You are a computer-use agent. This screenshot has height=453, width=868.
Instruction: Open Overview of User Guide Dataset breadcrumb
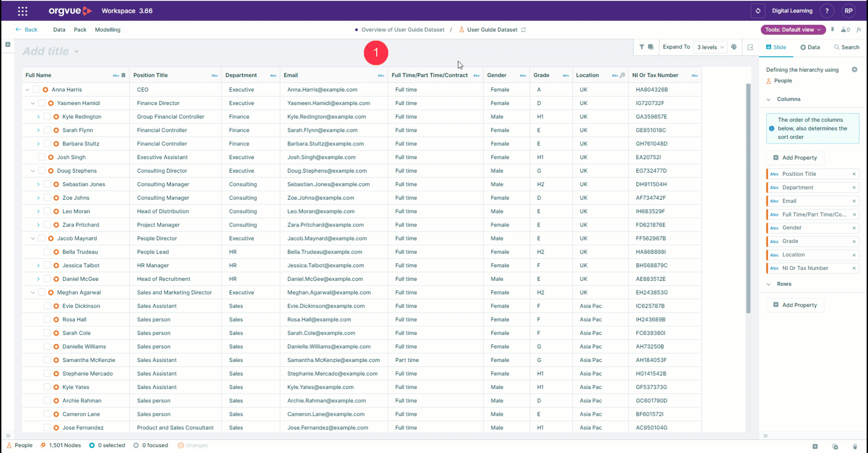(403, 30)
